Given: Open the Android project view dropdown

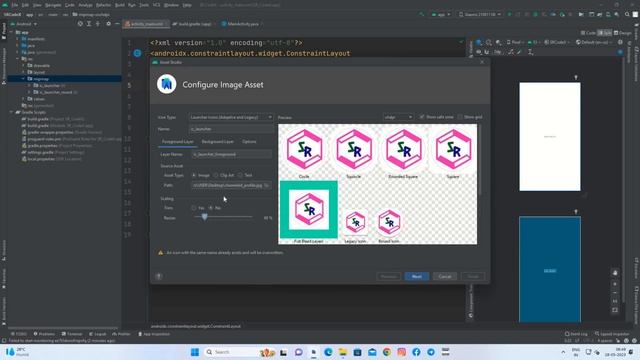Looking at the screenshot, I should tap(25, 24).
